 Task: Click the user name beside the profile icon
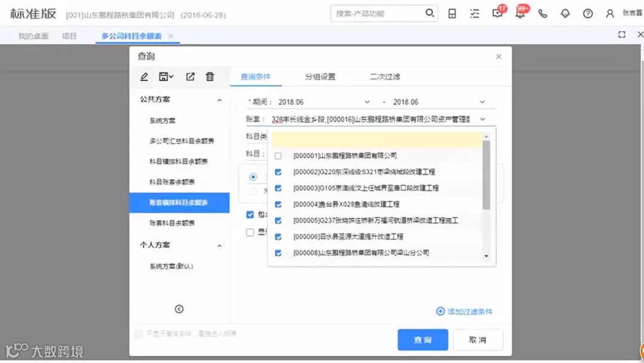click(x=632, y=13)
